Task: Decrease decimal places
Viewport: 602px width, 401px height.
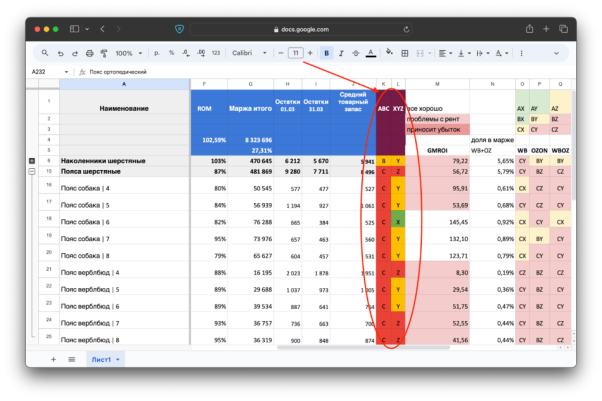Action: tap(186, 53)
